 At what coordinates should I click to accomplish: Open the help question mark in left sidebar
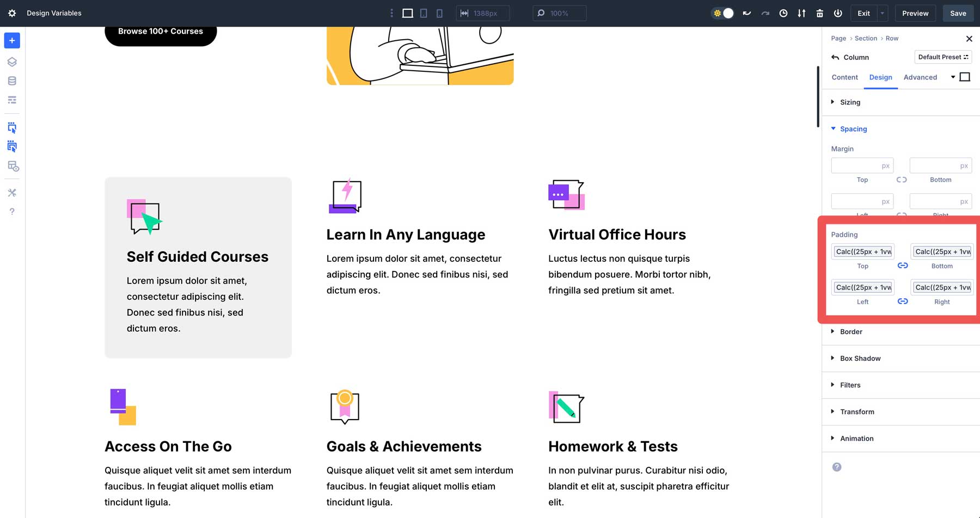[x=12, y=211]
